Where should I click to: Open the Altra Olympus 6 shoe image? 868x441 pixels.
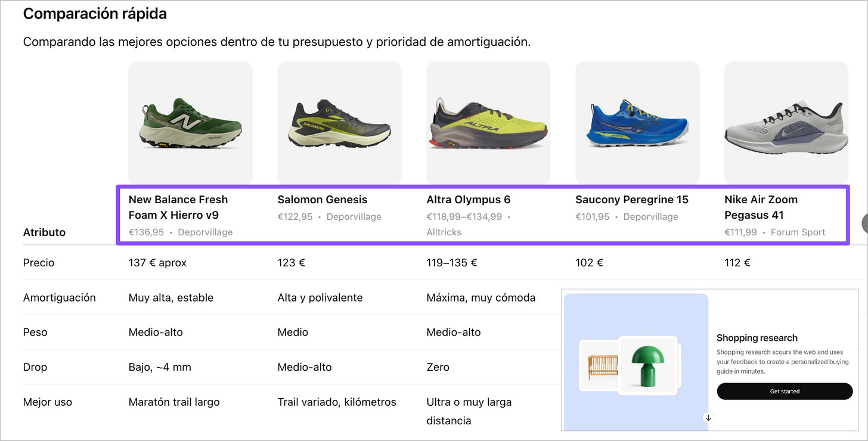coord(488,123)
